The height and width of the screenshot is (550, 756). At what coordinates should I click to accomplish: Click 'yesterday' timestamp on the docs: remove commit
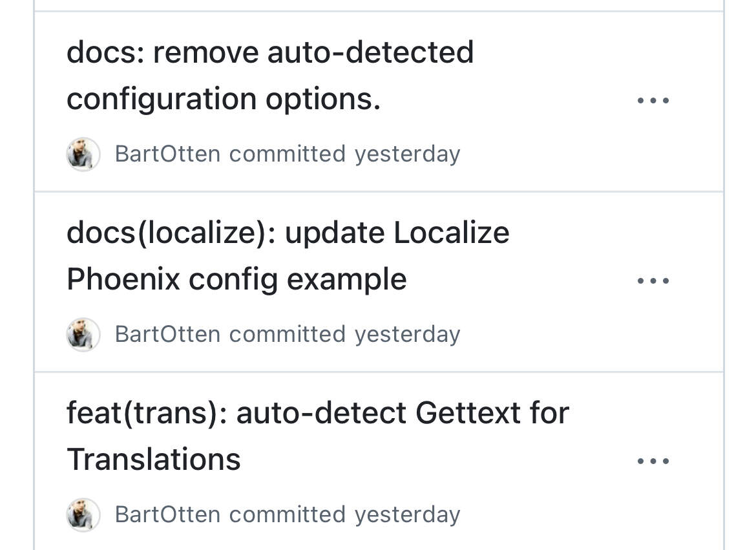pos(408,155)
